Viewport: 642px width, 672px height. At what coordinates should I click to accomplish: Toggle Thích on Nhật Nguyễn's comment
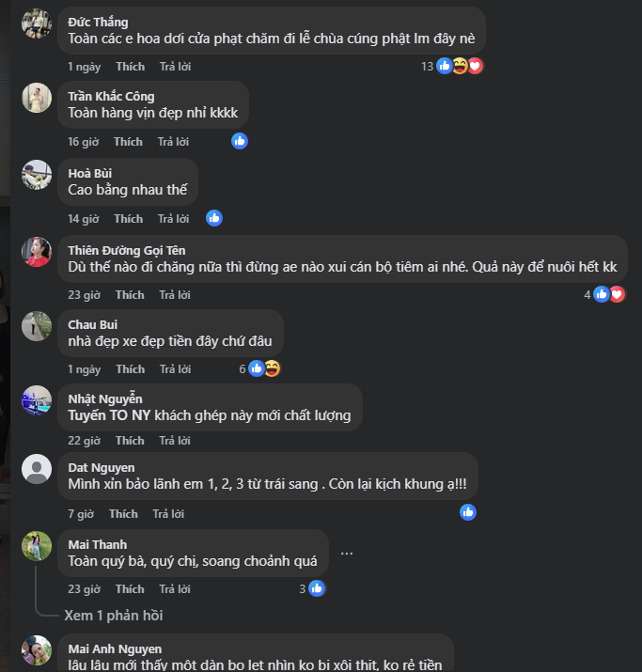pyautogui.click(x=130, y=441)
